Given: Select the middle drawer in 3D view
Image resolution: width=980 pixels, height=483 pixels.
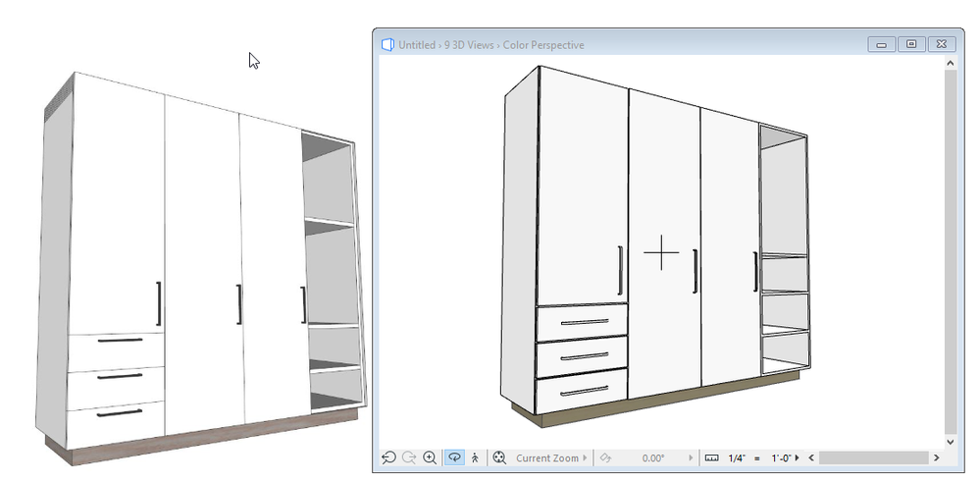Looking at the screenshot, I should pyautogui.click(x=582, y=356).
